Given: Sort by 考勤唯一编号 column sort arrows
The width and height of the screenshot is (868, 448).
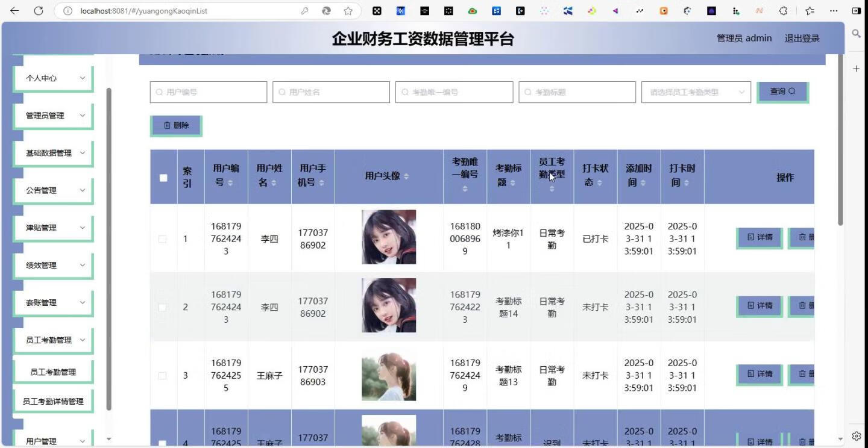Looking at the screenshot, I should pos(465,189).
